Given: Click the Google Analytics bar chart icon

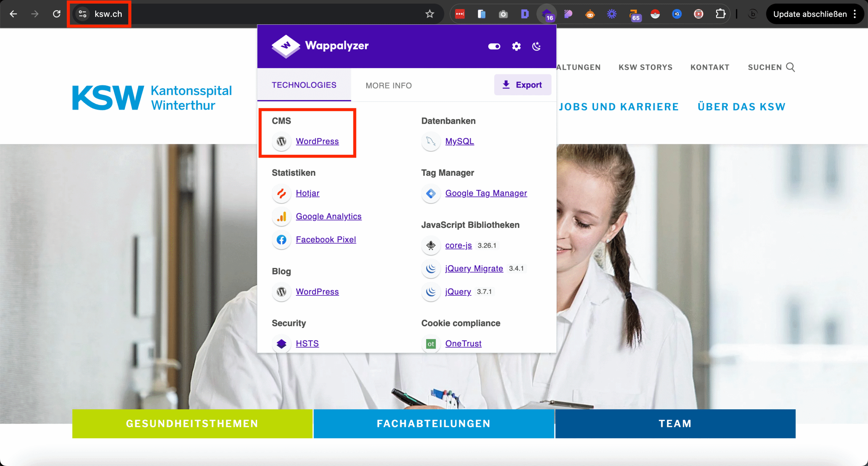Looking at the screenshot, I should (x=281, y=216).
